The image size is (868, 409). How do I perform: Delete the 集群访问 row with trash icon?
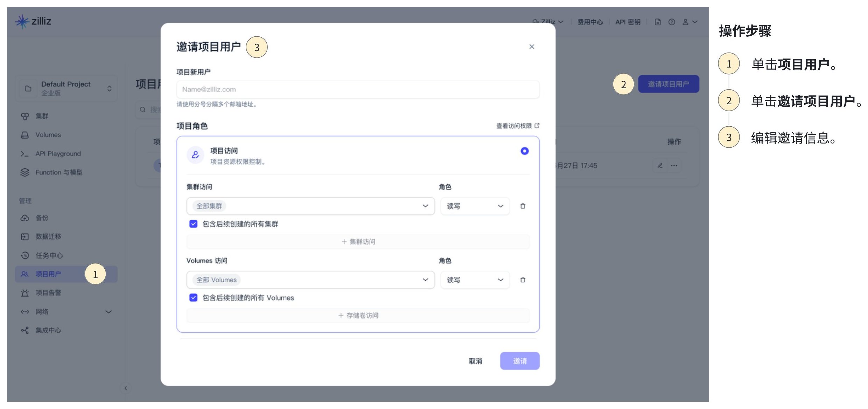(523, 206)
